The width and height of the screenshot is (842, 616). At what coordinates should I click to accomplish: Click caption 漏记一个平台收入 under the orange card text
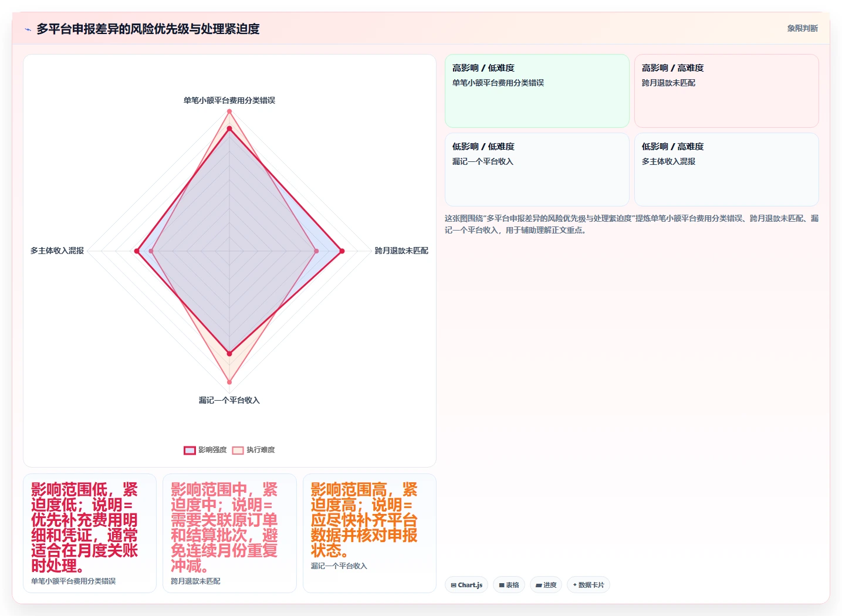click(339, 566)
